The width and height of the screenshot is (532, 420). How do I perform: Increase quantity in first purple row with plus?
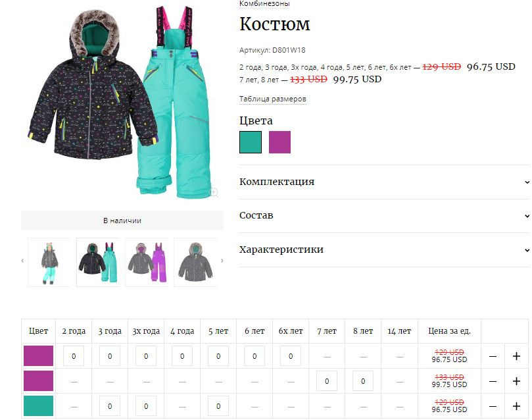coord(516,356)
